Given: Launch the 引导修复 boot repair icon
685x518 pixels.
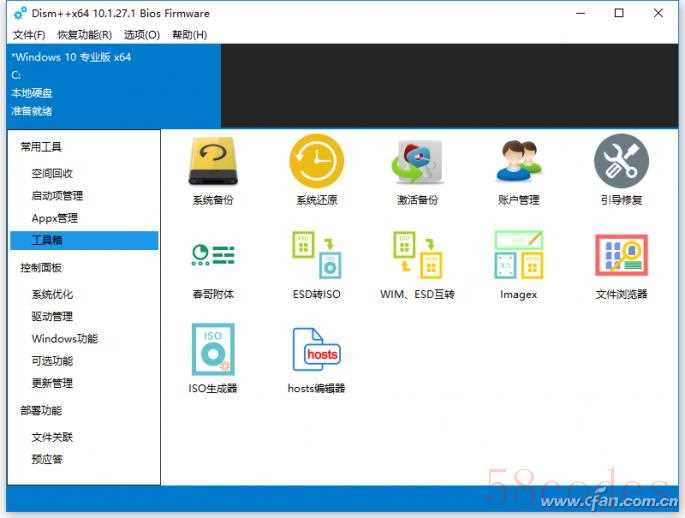Looking at the screenshot, I should pos(621,161).
